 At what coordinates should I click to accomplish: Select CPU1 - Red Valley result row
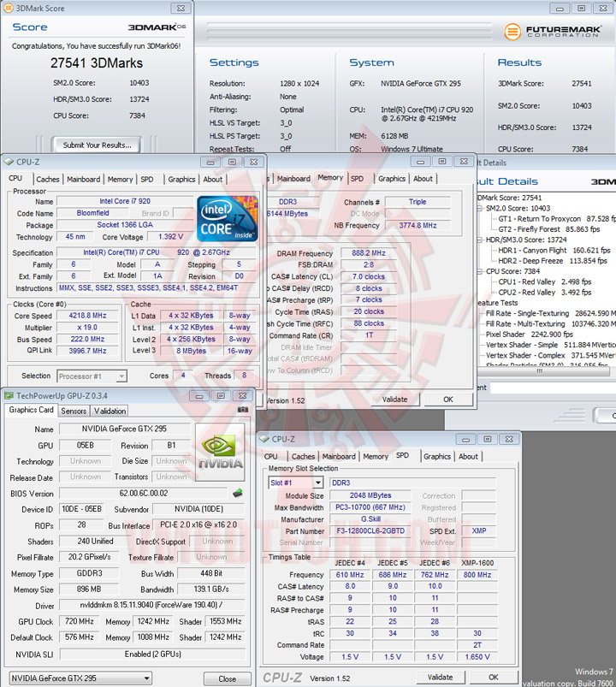click(x=545, y=281)
